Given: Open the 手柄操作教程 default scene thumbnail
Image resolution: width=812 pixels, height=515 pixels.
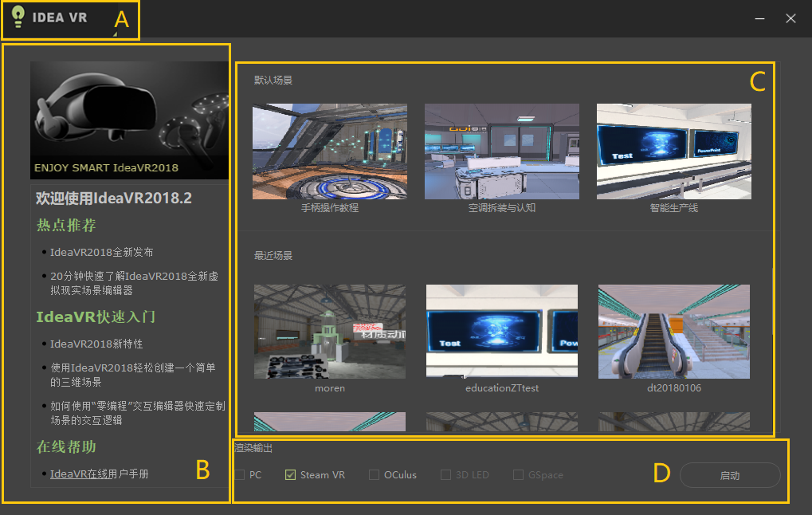Looking at the screenshot, I should [330, 151].
